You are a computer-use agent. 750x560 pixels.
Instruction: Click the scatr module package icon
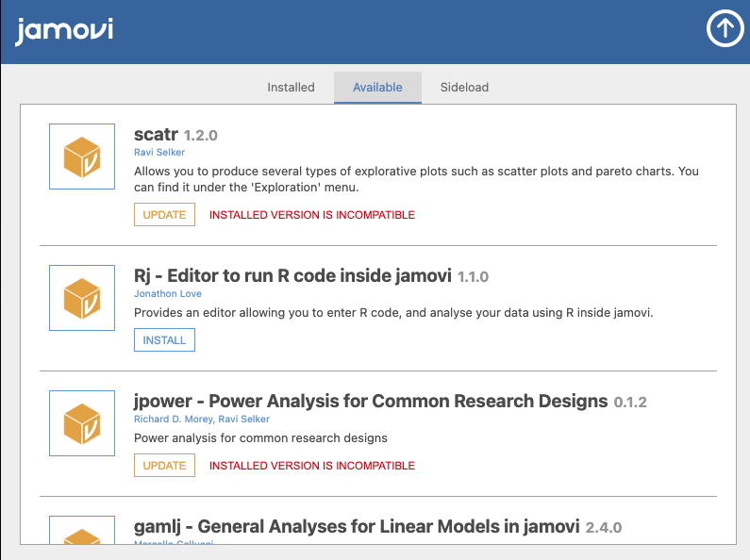point(82,156)
